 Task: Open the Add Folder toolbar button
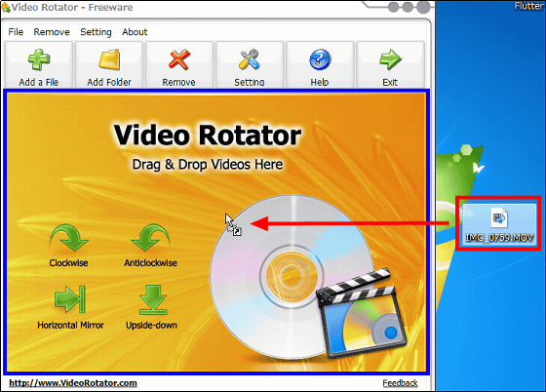click(109, 65)
